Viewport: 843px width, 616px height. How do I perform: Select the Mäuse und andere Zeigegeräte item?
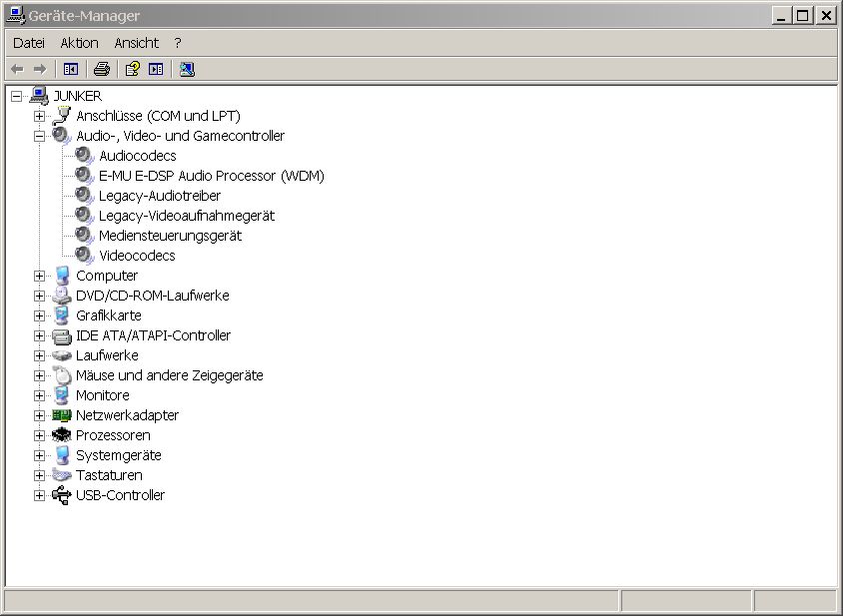tap(169, 375)
